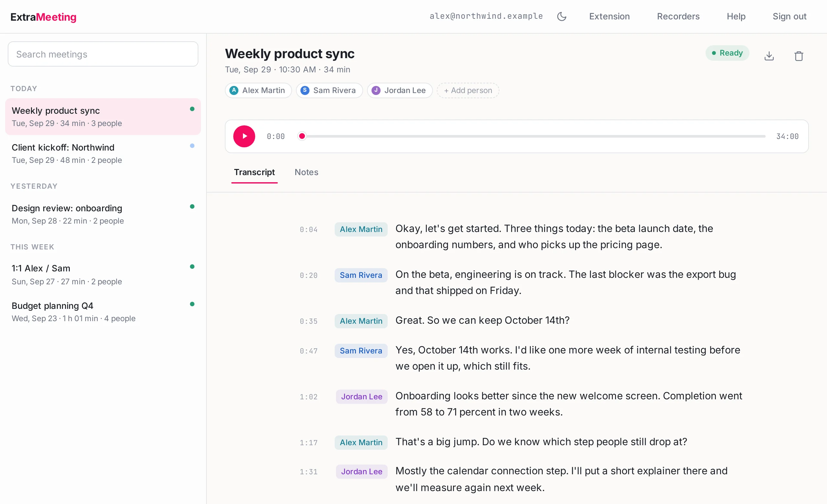Switch to the Notes tab
The height and width of the screenshot is (504, 827).
coord(307,172)
